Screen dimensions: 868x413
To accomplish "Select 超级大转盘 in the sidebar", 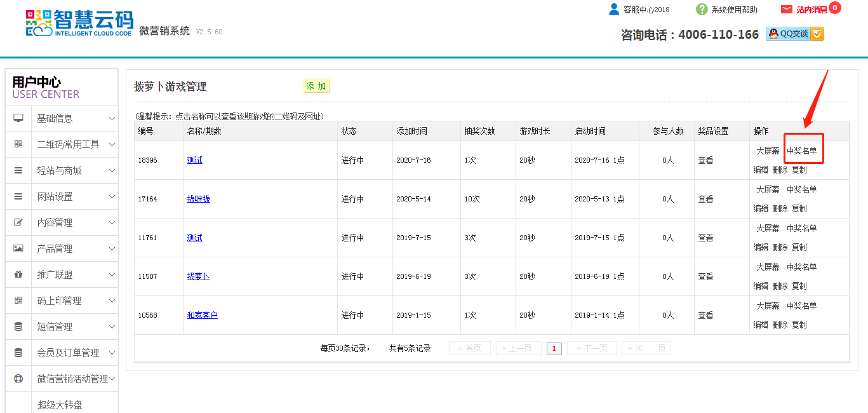I will pos(60,404).
